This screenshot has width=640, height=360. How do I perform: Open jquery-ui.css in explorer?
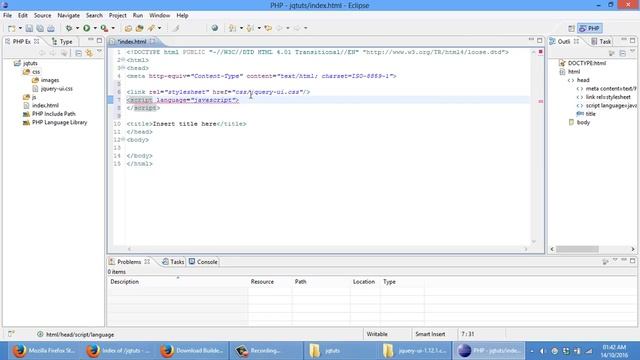tap(56, 89)
